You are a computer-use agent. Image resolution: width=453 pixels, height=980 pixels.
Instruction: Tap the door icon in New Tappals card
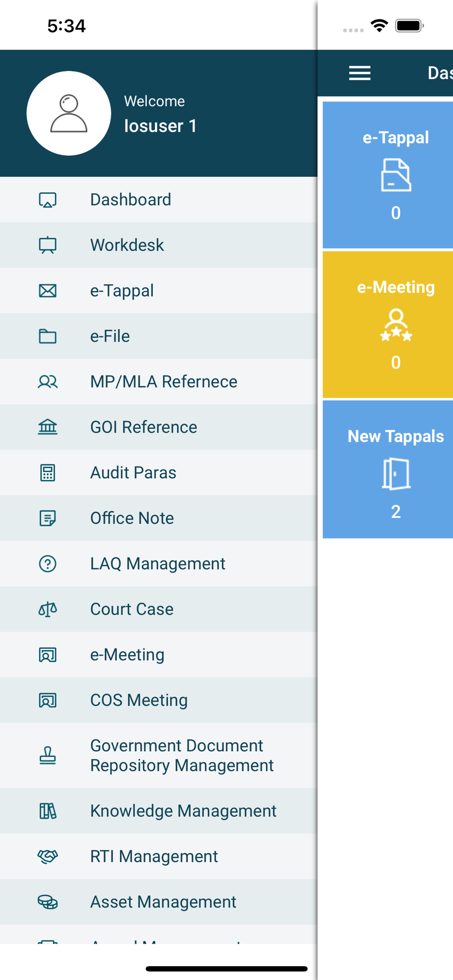pos(396,474)
